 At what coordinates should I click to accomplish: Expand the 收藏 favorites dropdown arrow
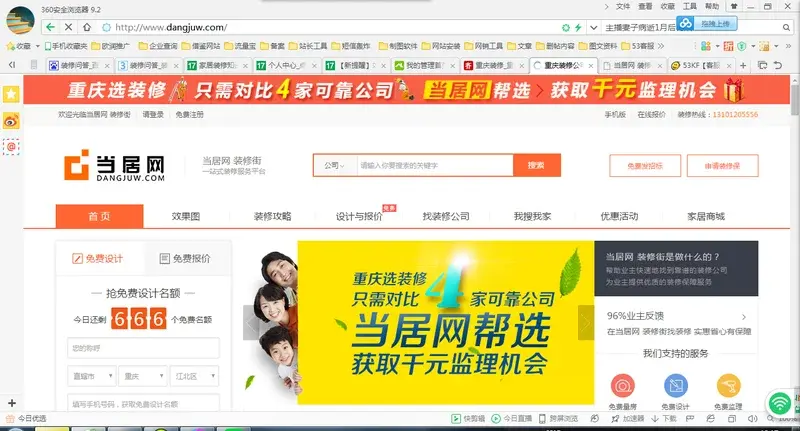tap(38, 46)
